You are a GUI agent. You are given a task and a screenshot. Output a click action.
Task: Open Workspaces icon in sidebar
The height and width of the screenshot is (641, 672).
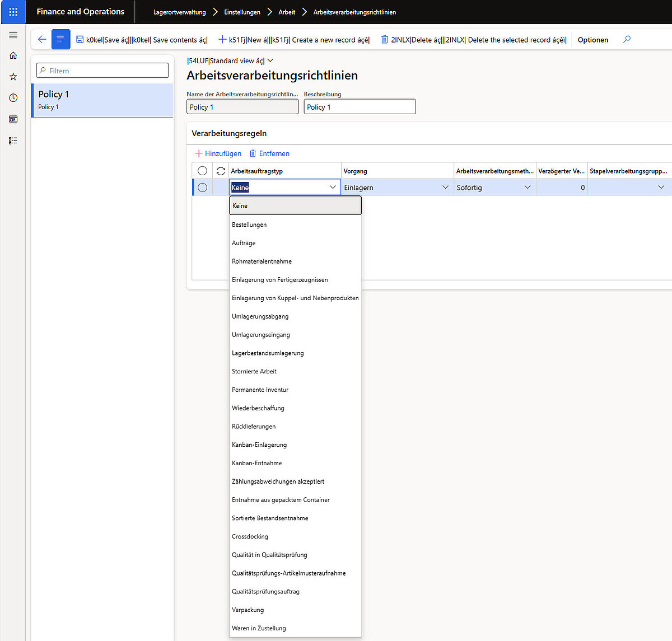tap(13, 119)
